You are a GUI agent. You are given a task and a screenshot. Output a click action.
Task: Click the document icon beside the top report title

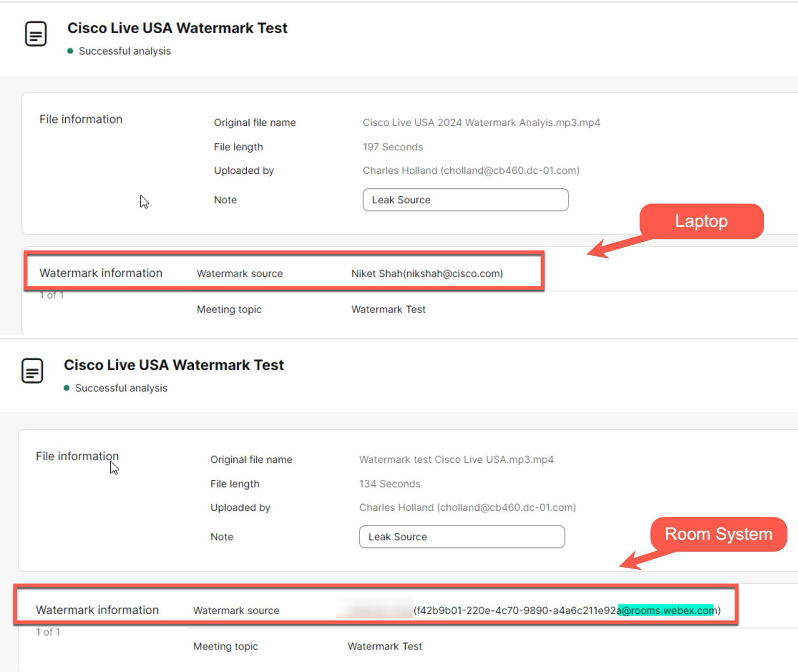click(36, 34)
